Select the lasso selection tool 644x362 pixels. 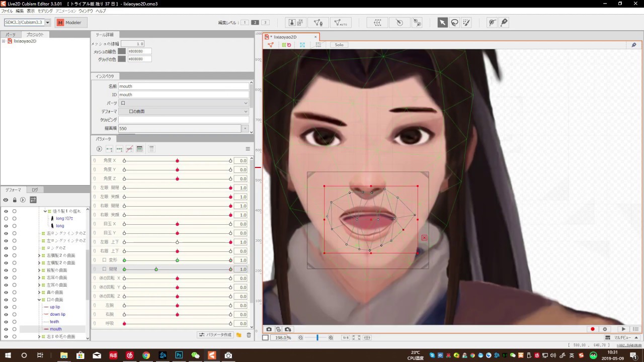[x=454, y=23]
